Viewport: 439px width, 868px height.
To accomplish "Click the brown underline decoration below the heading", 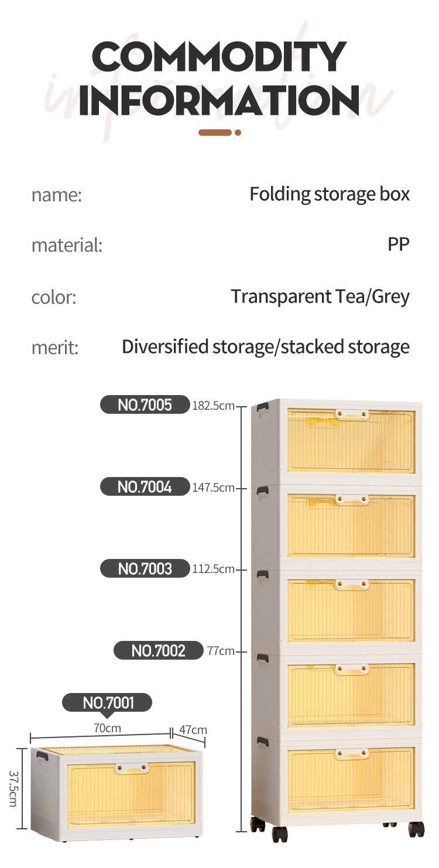I will (220, 133).
